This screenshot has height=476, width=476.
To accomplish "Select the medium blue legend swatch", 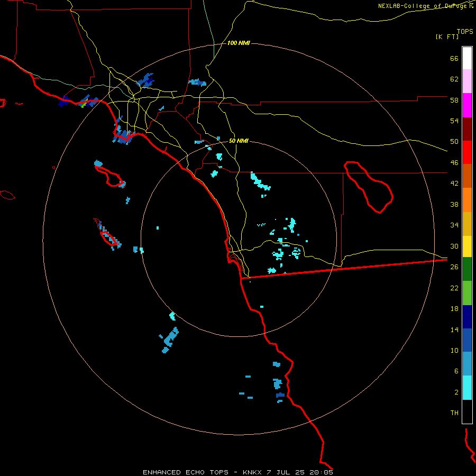I will (467, 340).
